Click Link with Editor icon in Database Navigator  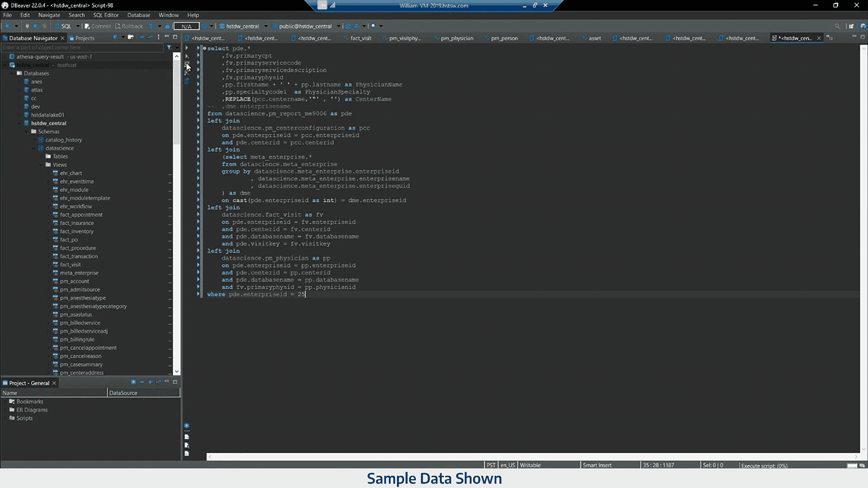(150, 38)
